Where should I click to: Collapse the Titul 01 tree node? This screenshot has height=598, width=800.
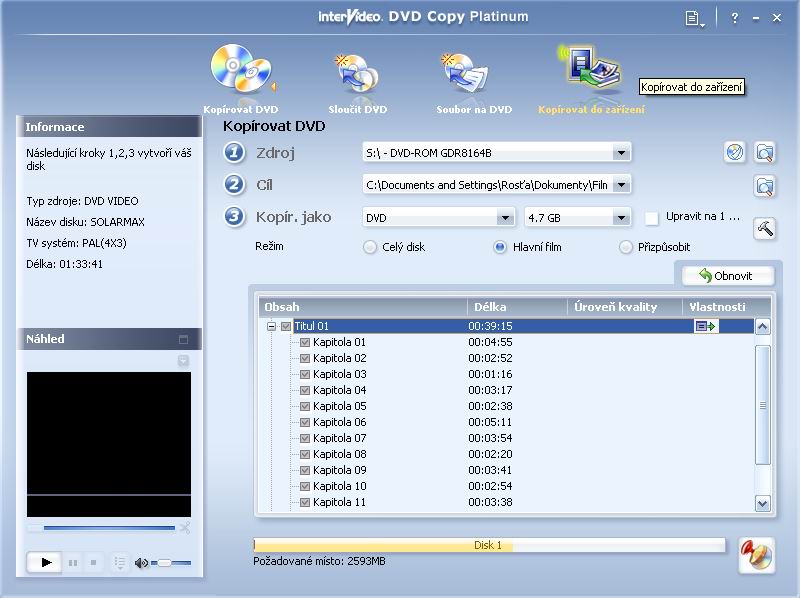(271, 326)
